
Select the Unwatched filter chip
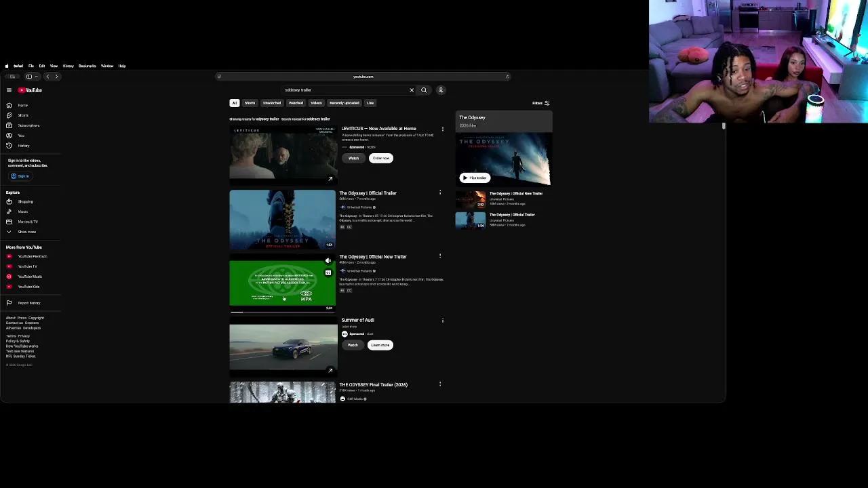click(x=272, y=103)
